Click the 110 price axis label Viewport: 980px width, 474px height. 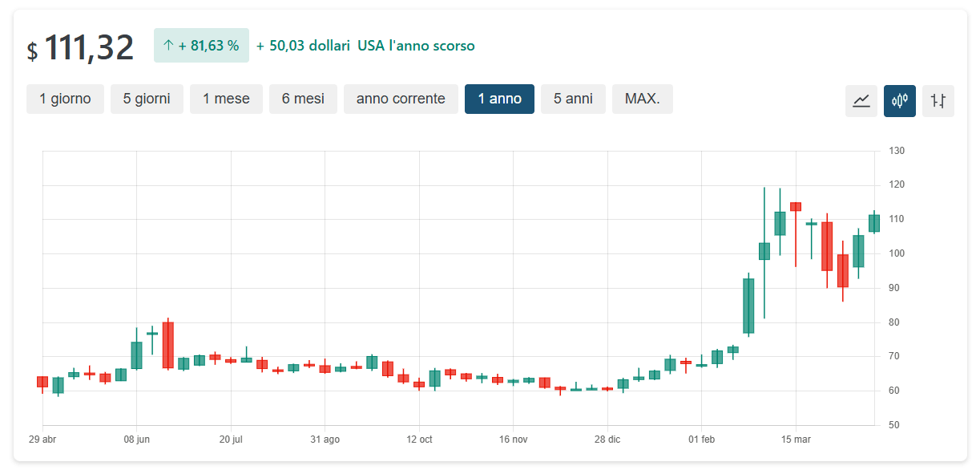coord(897,219)
